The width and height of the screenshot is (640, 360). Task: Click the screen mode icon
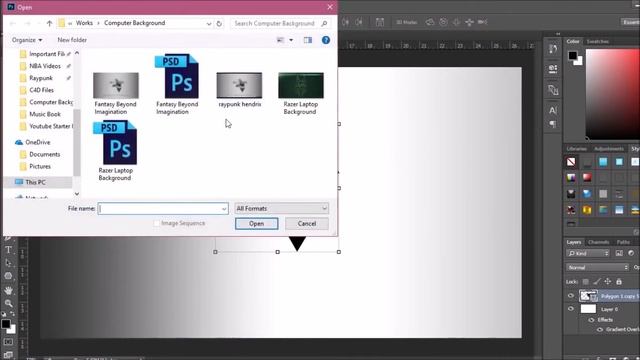tap(8, 355)
